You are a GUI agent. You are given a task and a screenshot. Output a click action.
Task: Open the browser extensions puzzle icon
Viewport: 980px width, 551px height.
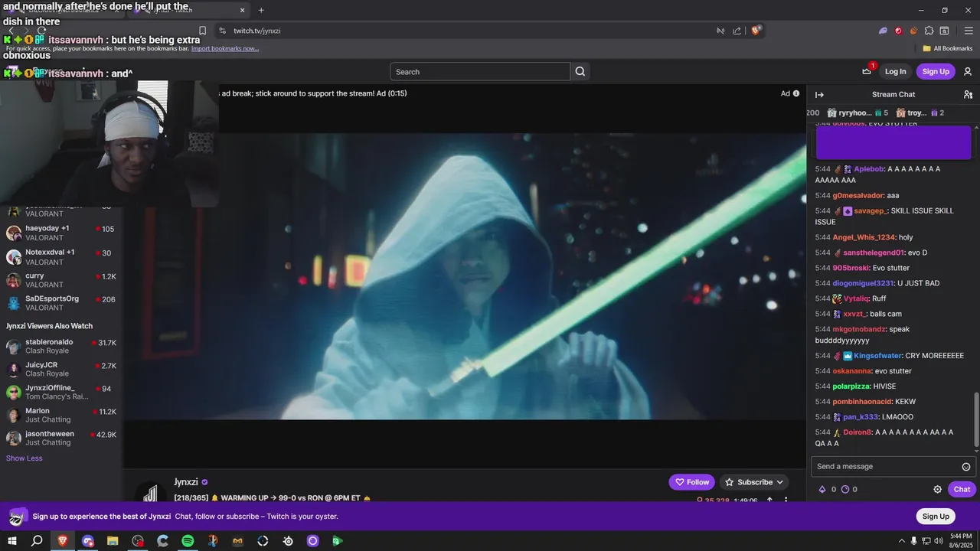click(929, 31)
